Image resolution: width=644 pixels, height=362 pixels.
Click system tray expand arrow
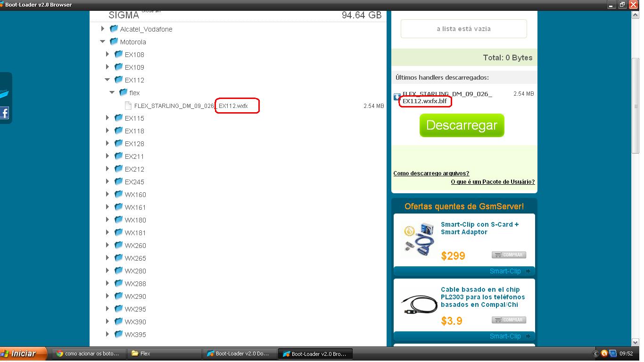596,354
